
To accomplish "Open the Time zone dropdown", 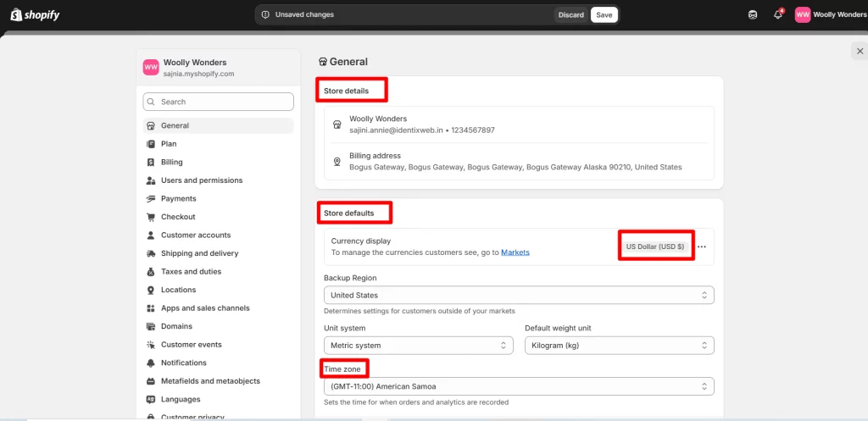I will click(x=519, y=386).
